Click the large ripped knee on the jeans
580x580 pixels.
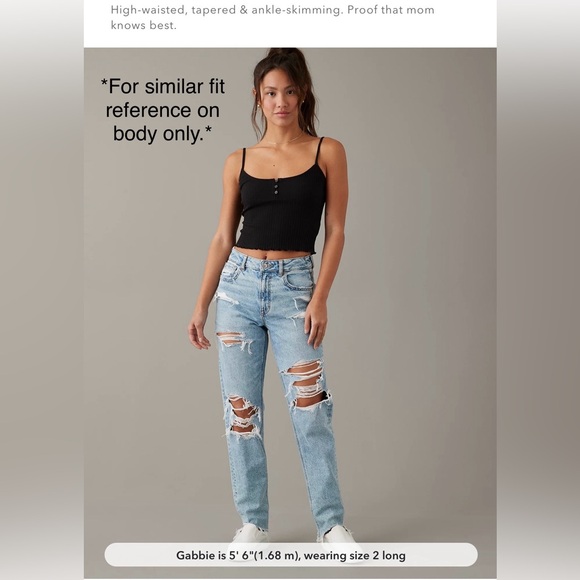tap(307, 385)
